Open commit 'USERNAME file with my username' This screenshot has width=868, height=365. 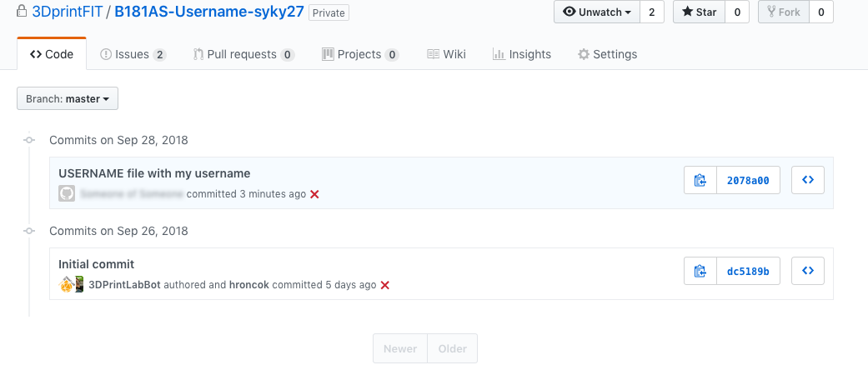[x=154, y=173]
